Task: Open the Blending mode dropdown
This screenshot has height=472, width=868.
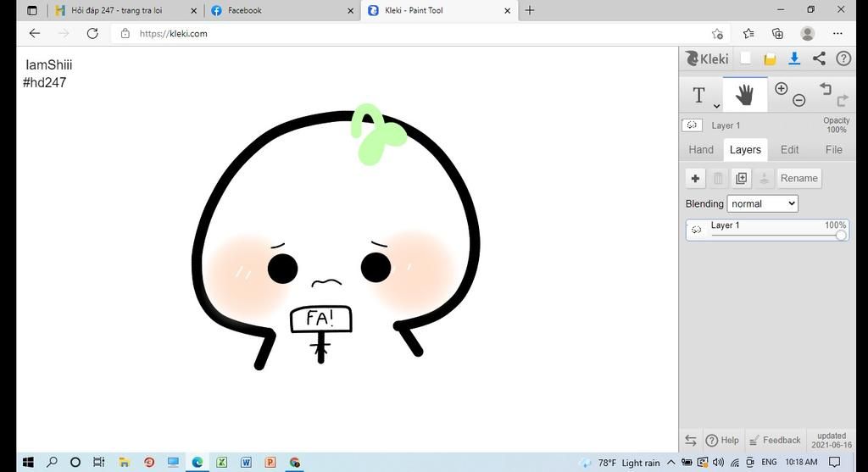Action: coord(762,203)
